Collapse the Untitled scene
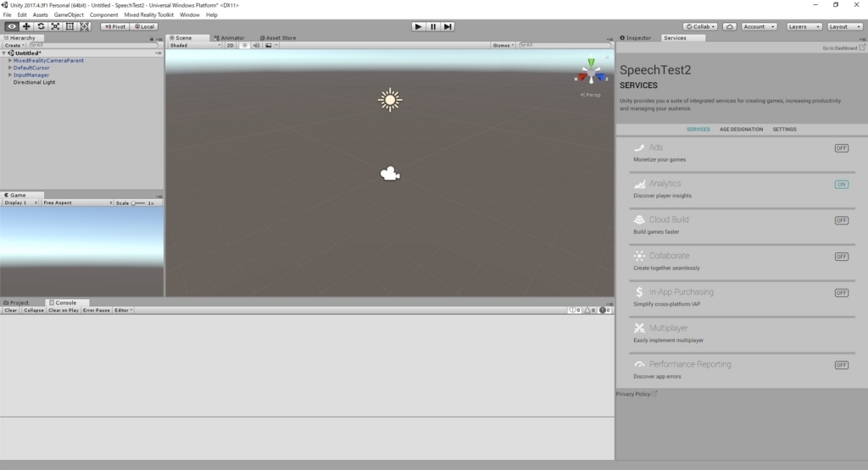The image size is (868, 470). [4, 53]
